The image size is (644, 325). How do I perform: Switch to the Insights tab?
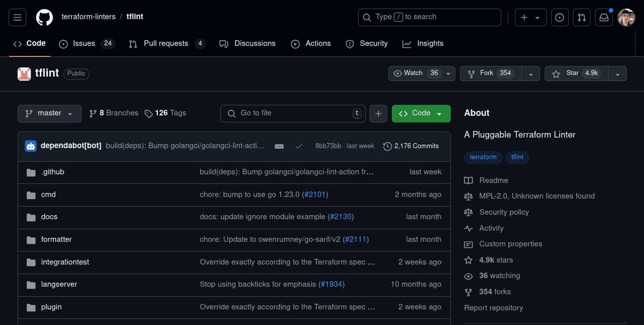tap(423, 43)
